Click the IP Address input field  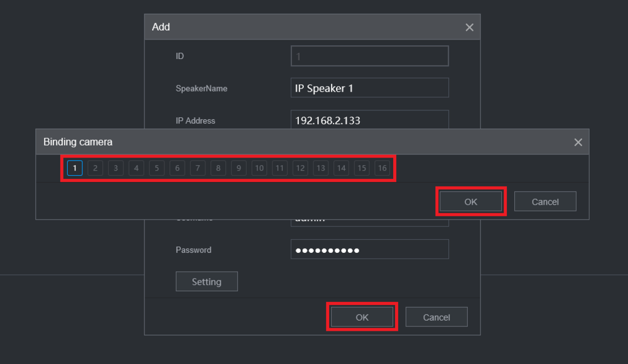click(x=369, y=120)
